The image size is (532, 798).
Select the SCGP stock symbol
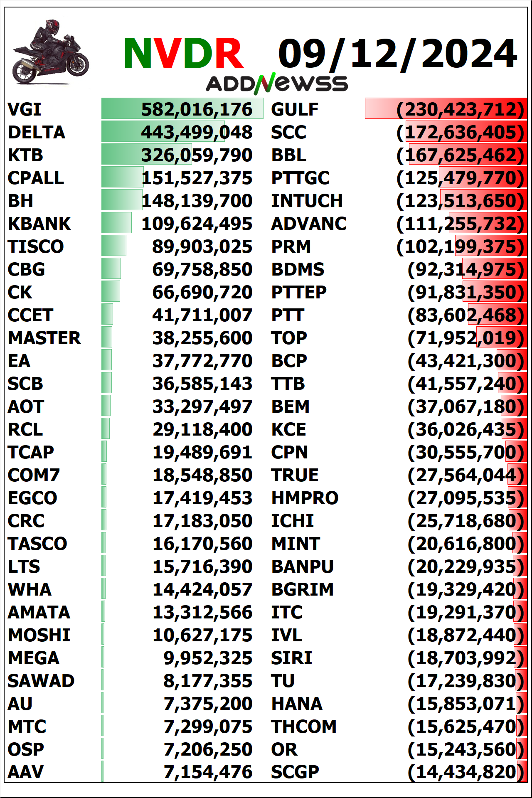(x=295, y=772)
